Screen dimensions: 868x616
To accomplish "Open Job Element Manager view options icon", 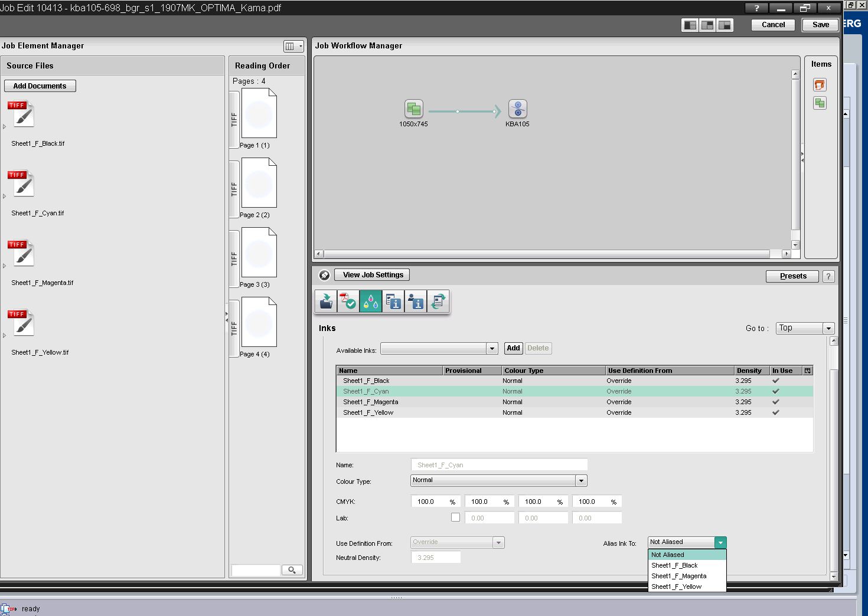I will 293,46.
